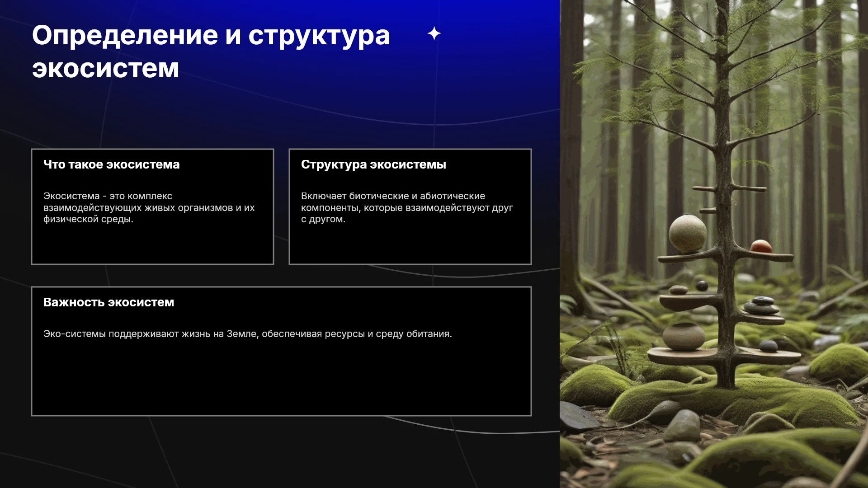The image size is (868, 488).
Task: Select the slide title 'Определение и структура экосистем'
Action: tap(211, 52)
